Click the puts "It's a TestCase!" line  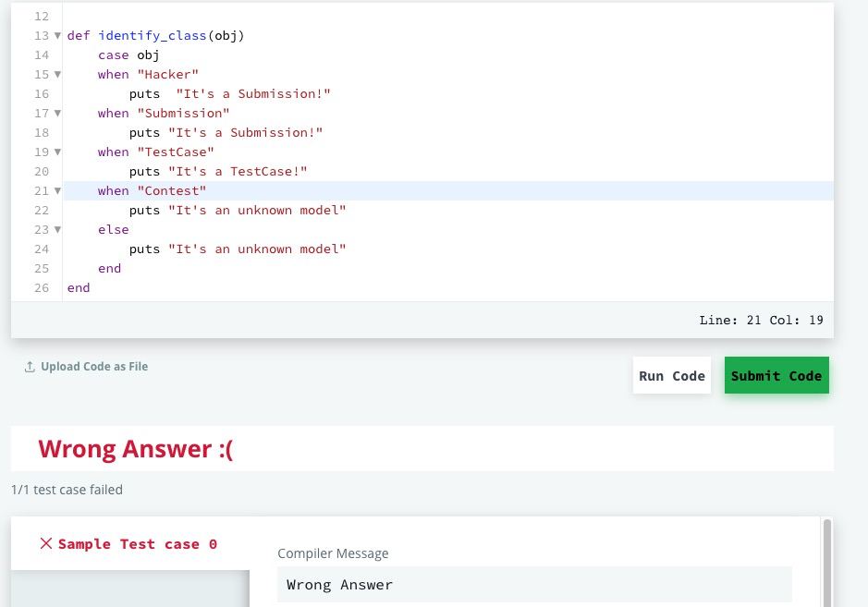[x=218, y=172]
